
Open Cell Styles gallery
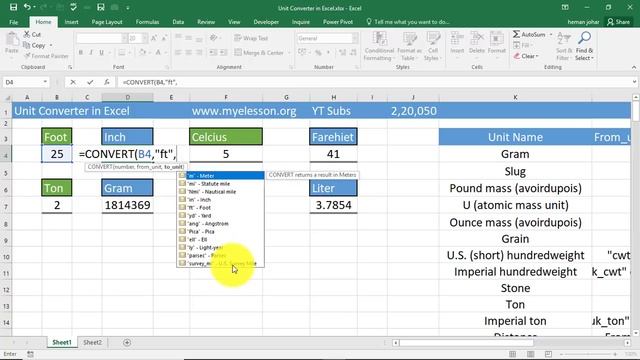(433, 46)
